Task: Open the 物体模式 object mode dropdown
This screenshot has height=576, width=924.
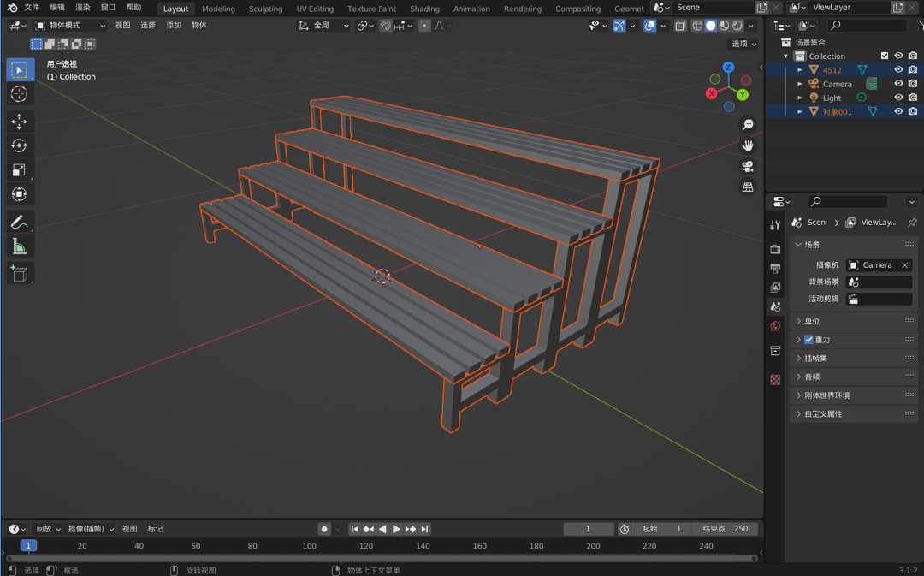Action: (70, 26)
